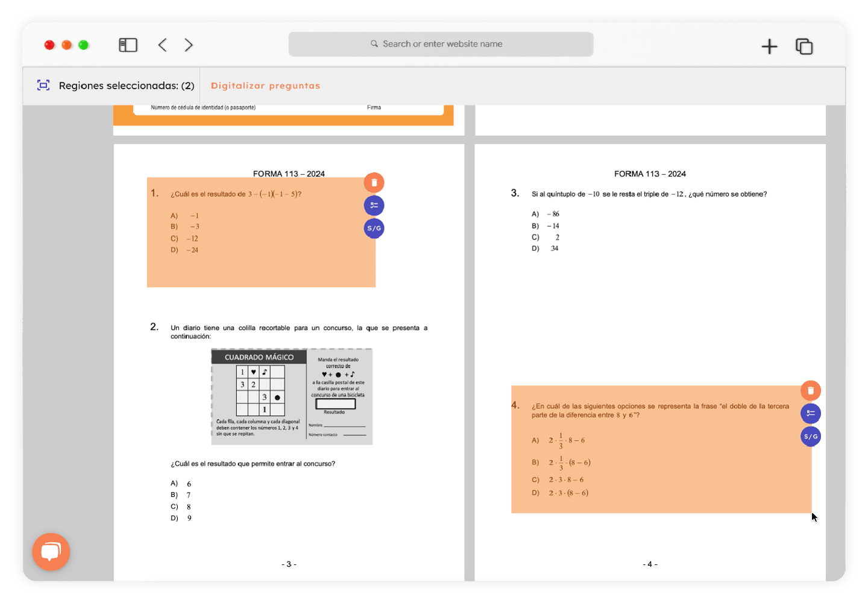This screenshot has width=868, height=603.
Task: Click page number - 4 - footer
Action: (650, 564)
